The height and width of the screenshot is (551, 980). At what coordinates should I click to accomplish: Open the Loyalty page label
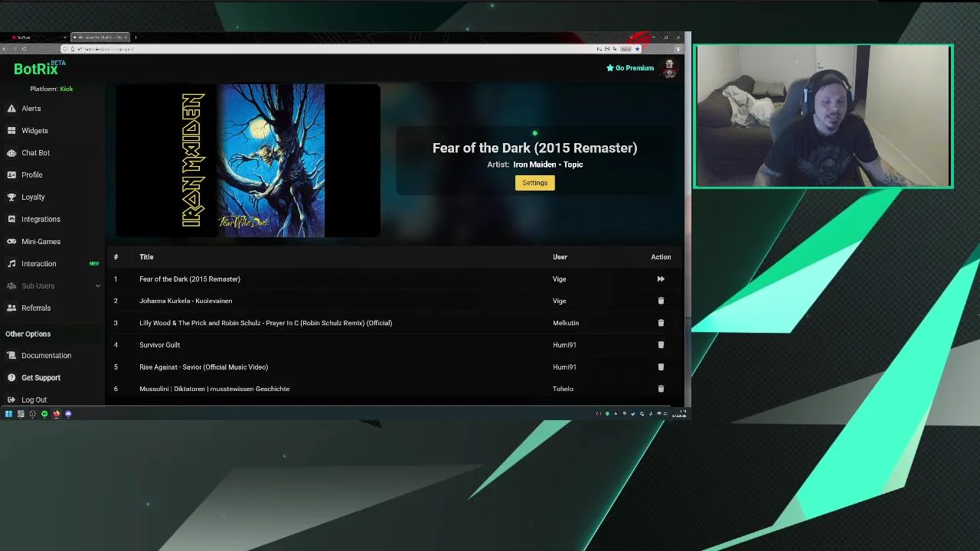(33, 197)
